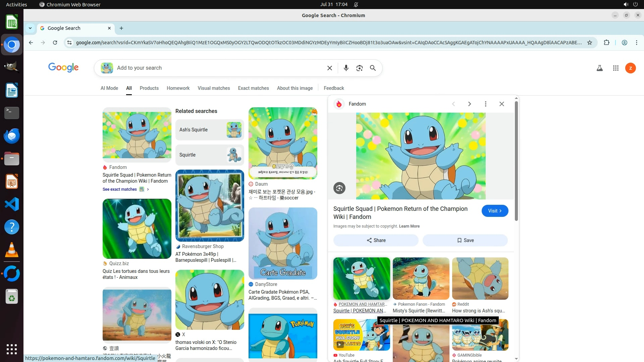Open more options in Fandom panel
This screenshot has height=362, width=644.
[485, 104]
